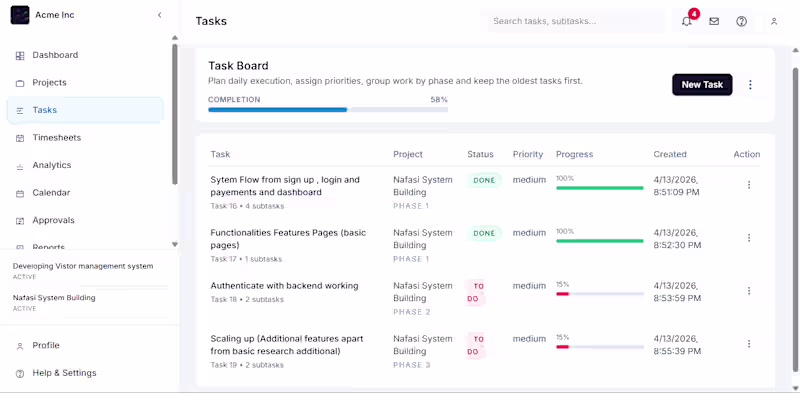Open action menu for Task 19 row

click(x=749, y=344)
